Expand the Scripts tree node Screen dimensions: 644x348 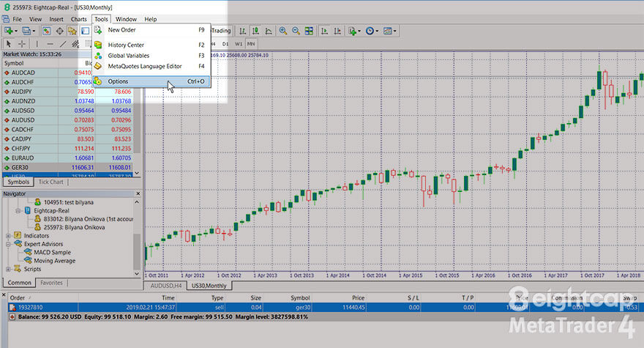pos(8,269)
